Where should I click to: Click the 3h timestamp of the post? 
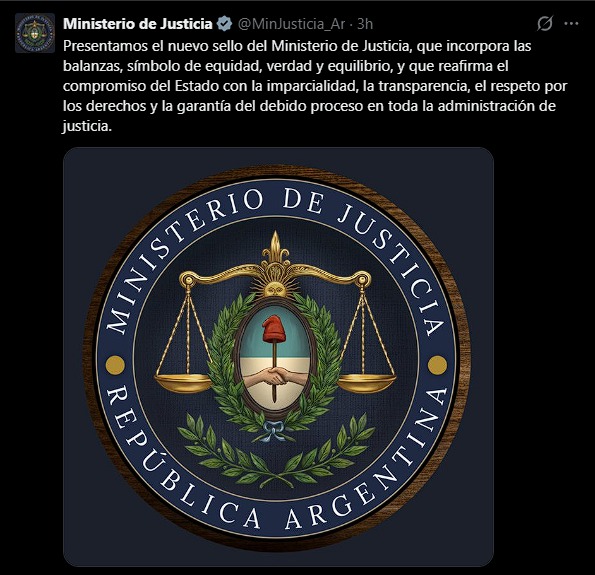coord(365,24)
